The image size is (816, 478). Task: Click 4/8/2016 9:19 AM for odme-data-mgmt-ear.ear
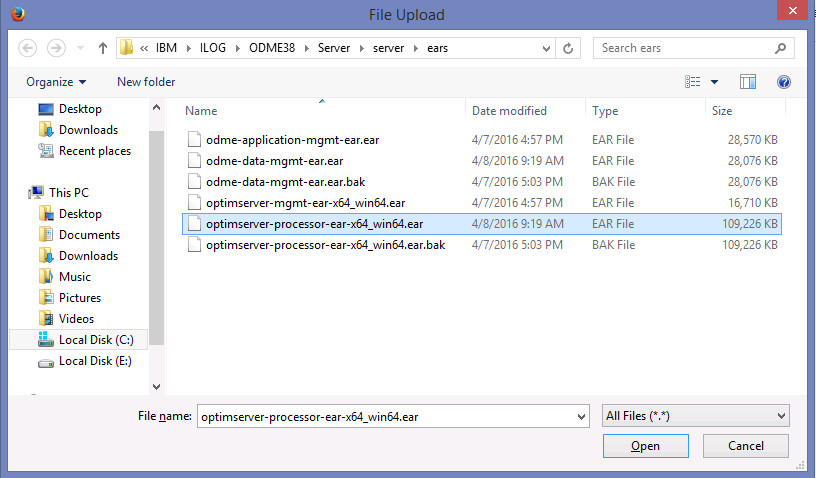pyautogui.click(x=518, y=161)
